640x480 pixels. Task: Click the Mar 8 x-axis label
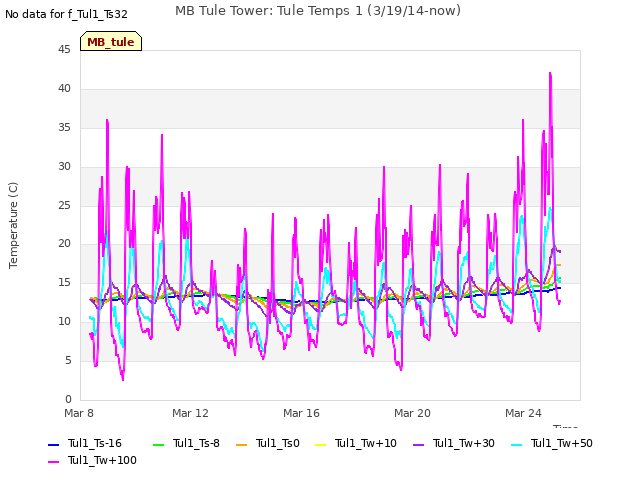coord(79,413)
